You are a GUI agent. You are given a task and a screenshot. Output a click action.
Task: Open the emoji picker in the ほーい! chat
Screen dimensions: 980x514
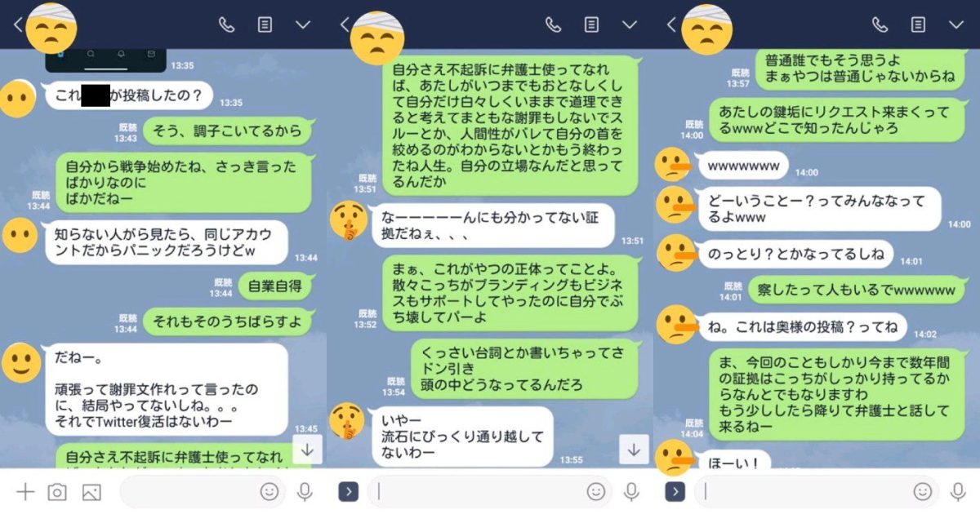pyautogui.click(x=923, y=492)
